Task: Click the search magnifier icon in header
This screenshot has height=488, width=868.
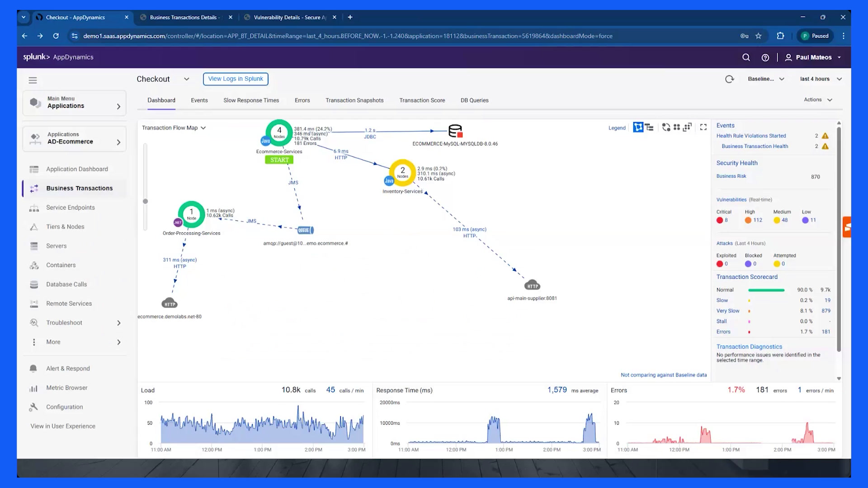Action: click(x=746, y=57)
